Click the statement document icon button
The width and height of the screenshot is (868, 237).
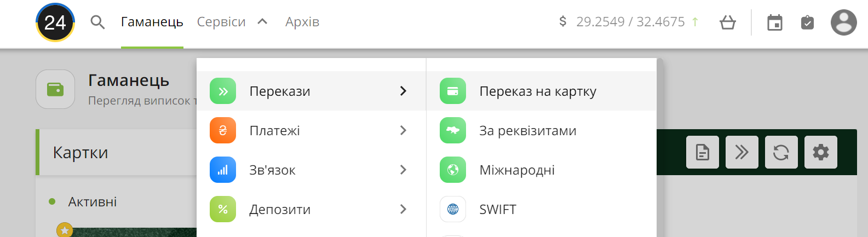point(703,152)
